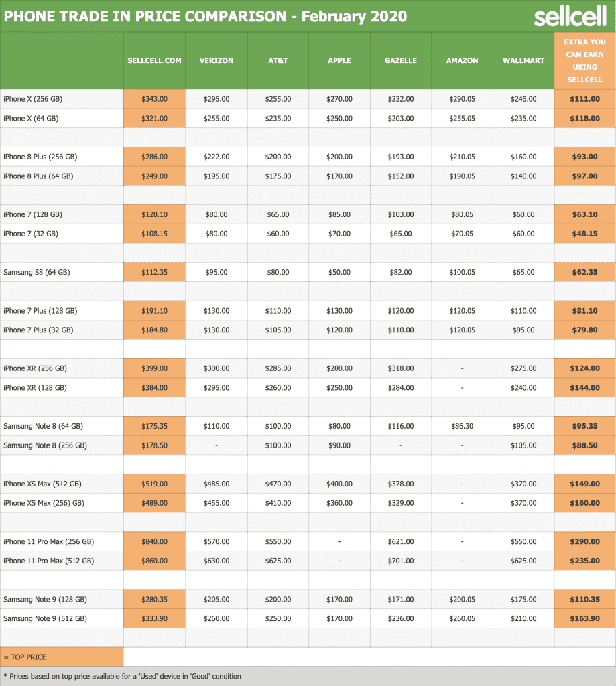The height and width of the screenshot is (686, 616).
Task: Select the Extra You Can Earn header
Action: [x=585, y=60]
